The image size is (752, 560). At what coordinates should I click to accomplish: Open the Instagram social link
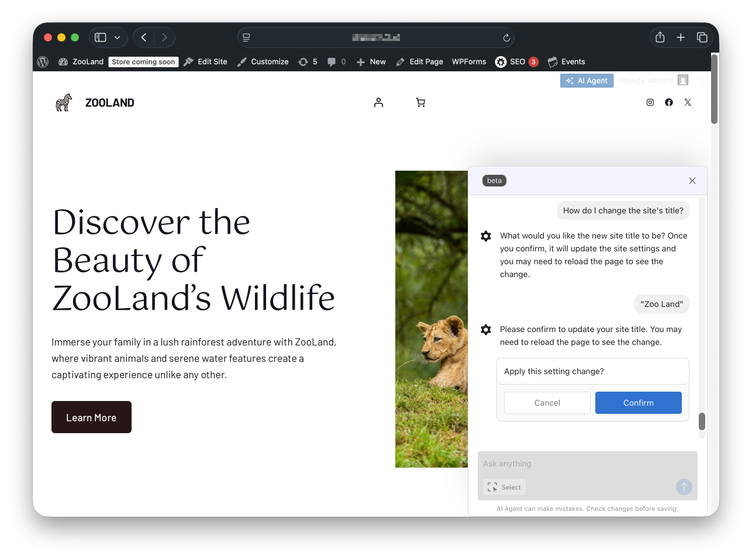pos(650,102)
